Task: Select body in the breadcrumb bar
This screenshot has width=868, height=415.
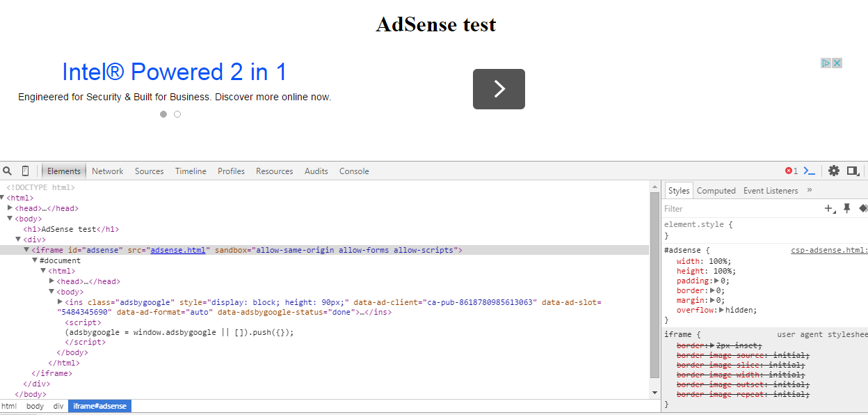Action: coord(35,406)
